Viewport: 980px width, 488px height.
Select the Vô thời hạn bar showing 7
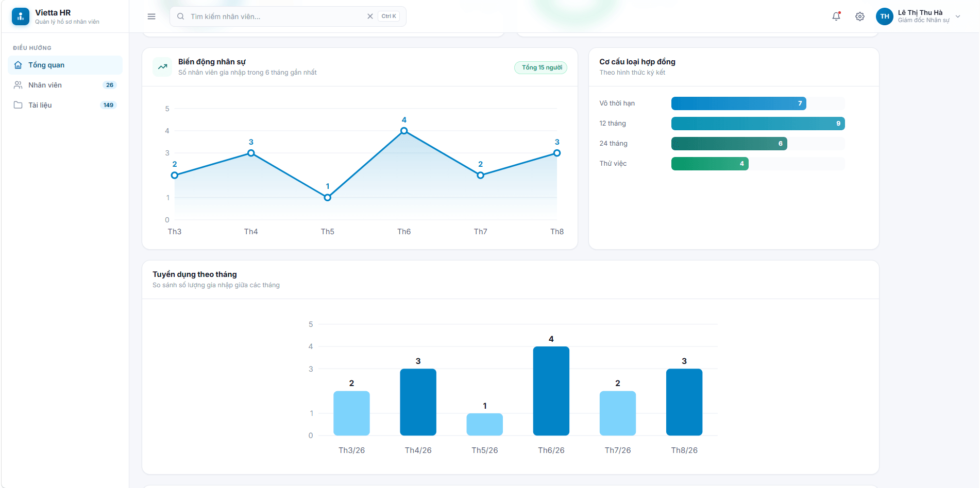[738, 103]
